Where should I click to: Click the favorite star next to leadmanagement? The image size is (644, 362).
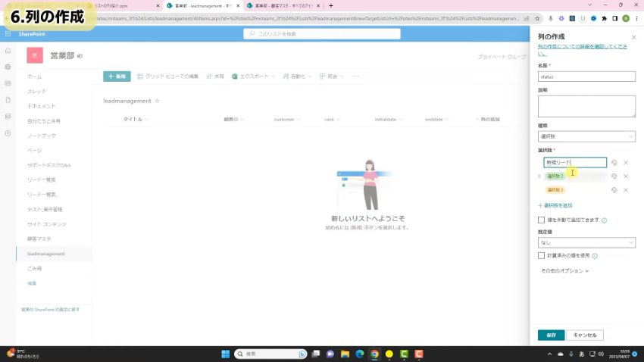click(x=158, y=100)
